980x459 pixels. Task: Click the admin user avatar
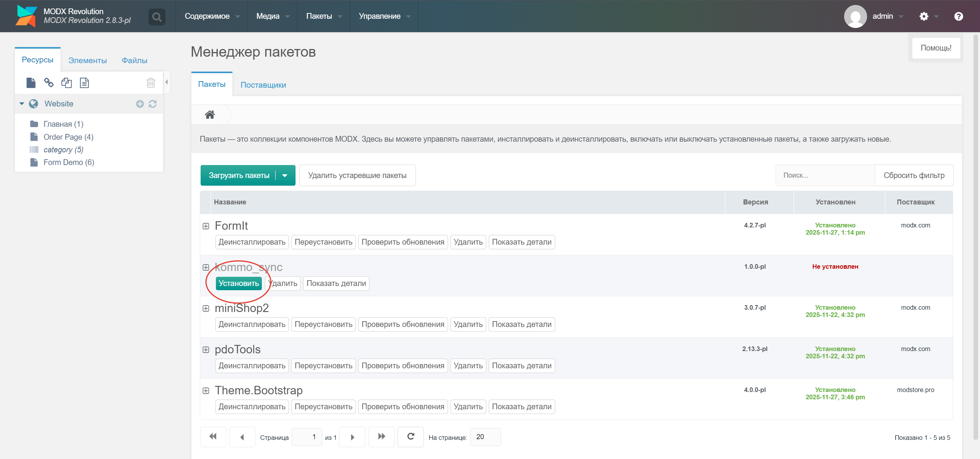tap(855, 16)
